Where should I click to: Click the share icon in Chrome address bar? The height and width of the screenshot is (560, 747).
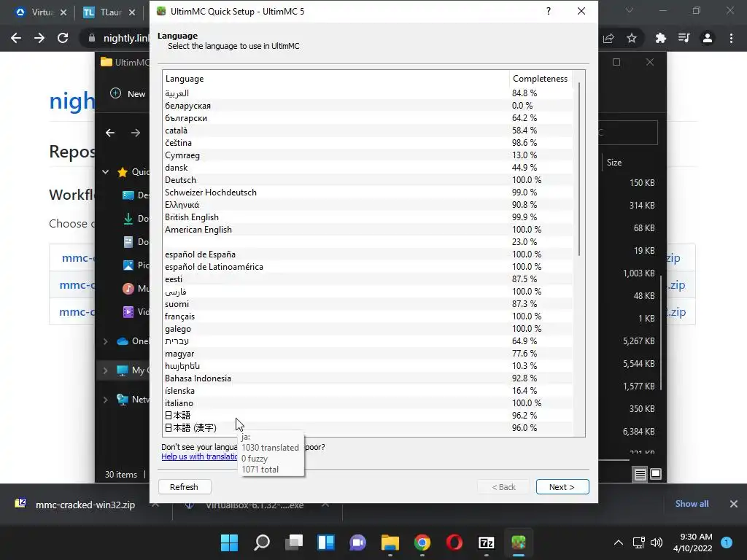point(608,38)
